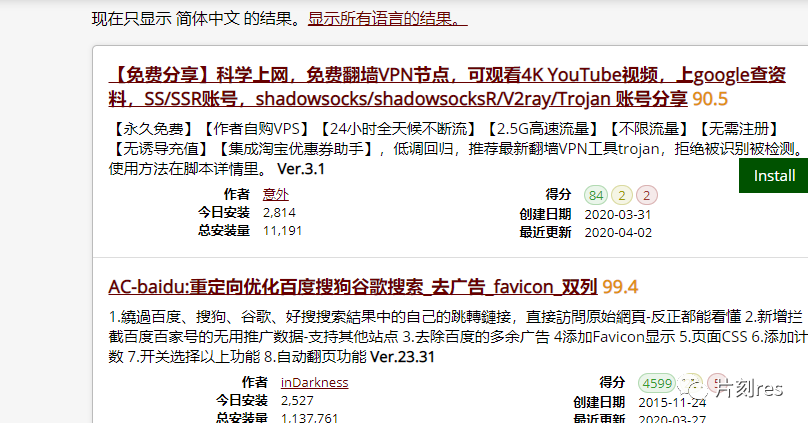Open the 显示所有语言的结果 link

click(388, 19)
